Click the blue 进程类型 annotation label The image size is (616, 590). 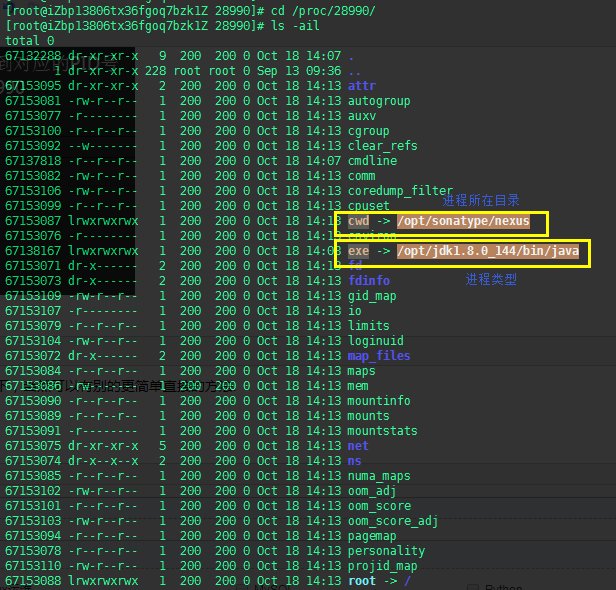point(491,279)
